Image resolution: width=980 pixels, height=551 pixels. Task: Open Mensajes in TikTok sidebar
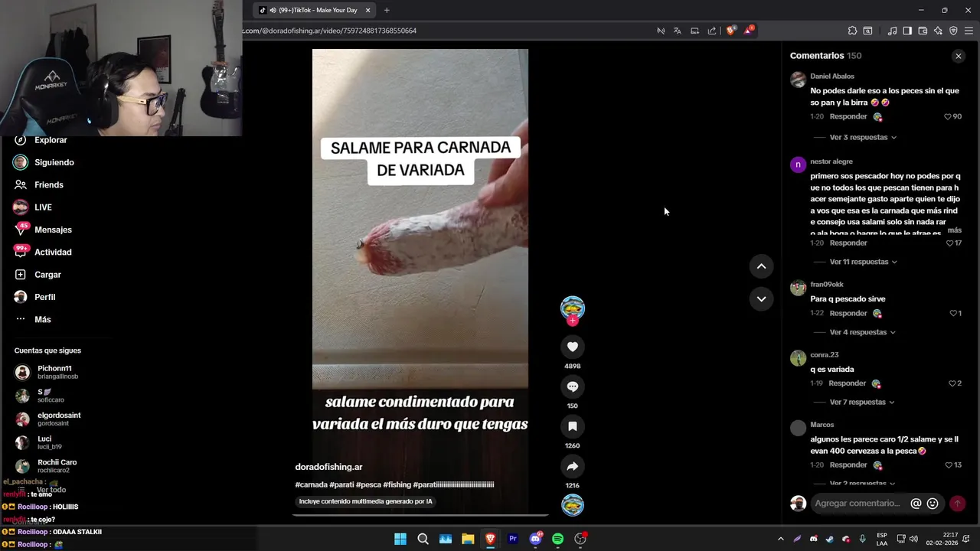53,230
